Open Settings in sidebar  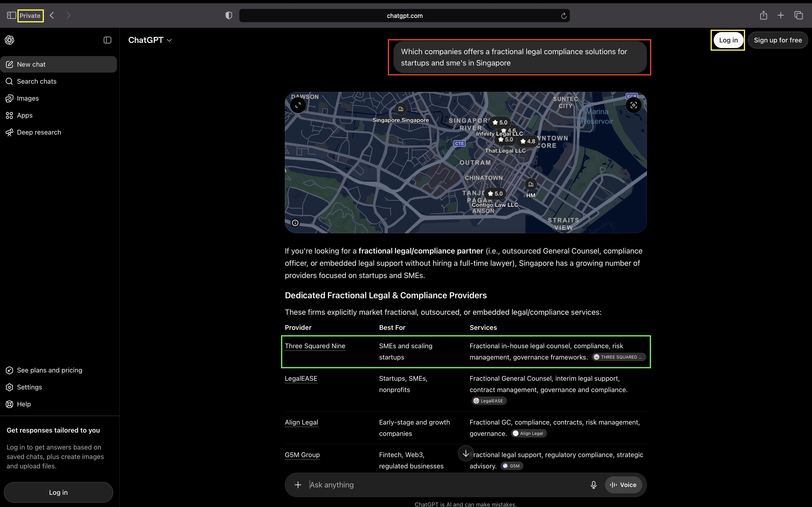pyautogui.click(x=58, y=387)
